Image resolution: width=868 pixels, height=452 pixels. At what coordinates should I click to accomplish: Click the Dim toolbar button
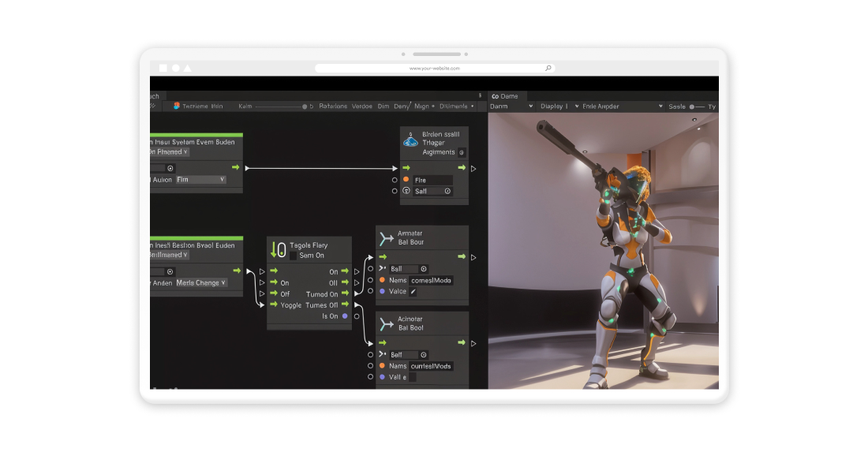click(383, 106)
